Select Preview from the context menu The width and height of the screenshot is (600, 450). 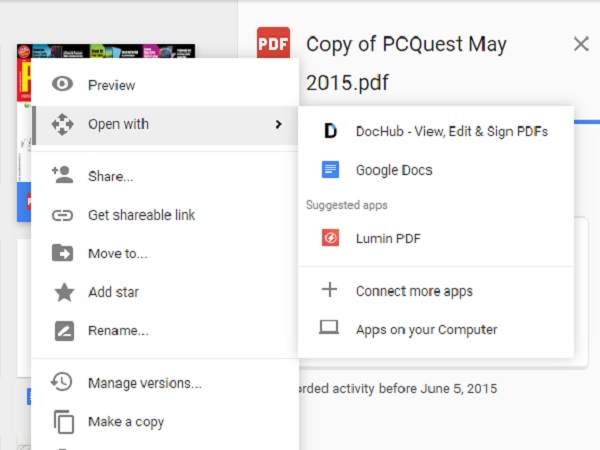(165, 85)
